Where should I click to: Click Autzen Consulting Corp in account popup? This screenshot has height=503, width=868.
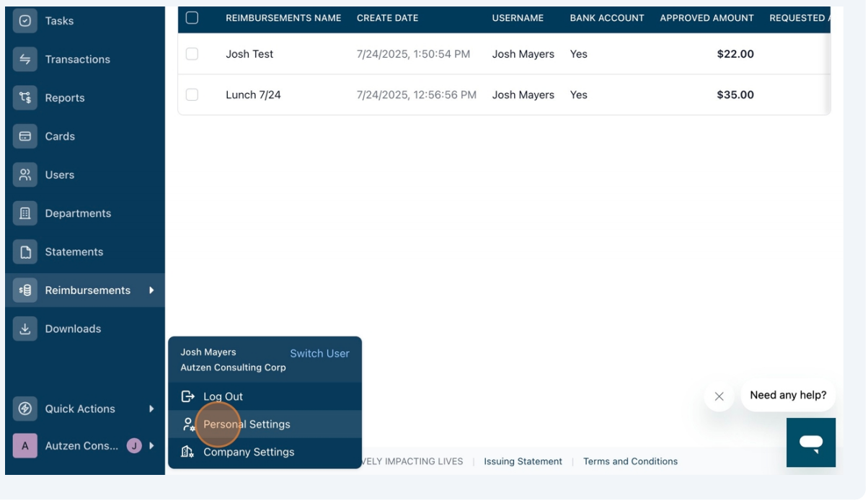(x=233, y=368)
